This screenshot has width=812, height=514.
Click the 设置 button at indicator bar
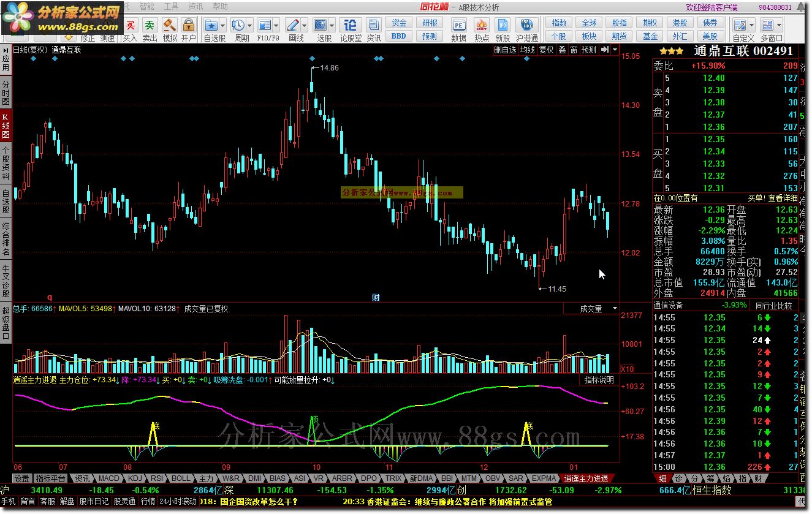coord(22,478)
